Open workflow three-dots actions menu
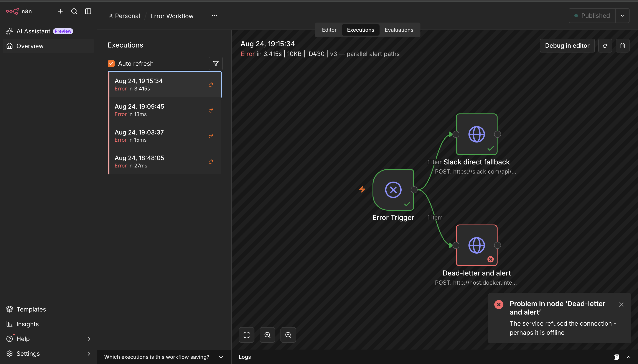Viewport: 638px width, 364px height. [x=214, y=16]
